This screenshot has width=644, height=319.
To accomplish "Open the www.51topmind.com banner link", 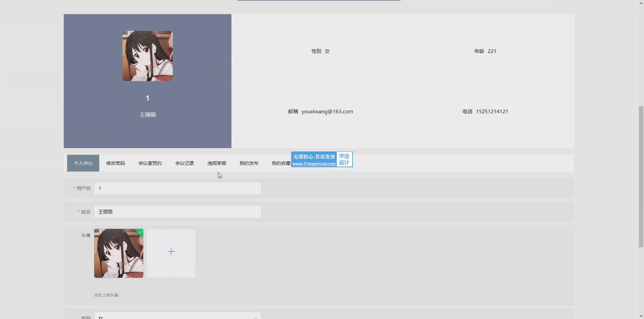I will [x=314, y=164].
